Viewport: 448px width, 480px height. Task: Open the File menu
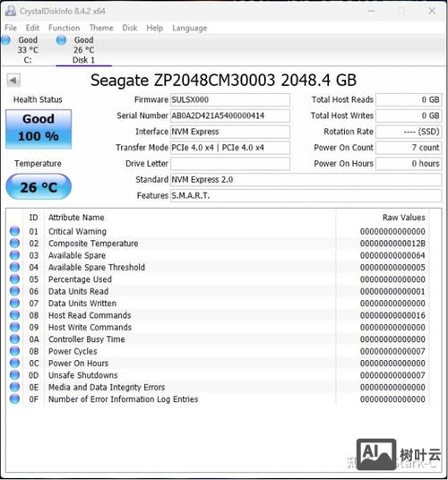11,28
